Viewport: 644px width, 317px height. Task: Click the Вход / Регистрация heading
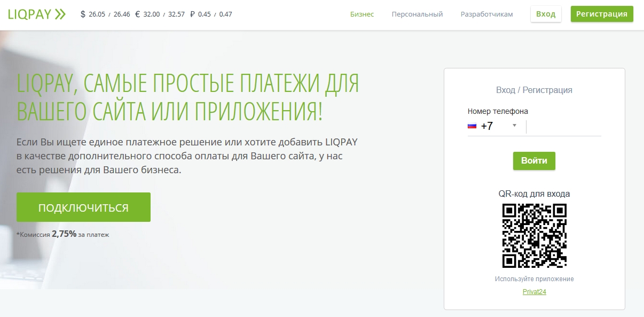(x=534, y=90)
